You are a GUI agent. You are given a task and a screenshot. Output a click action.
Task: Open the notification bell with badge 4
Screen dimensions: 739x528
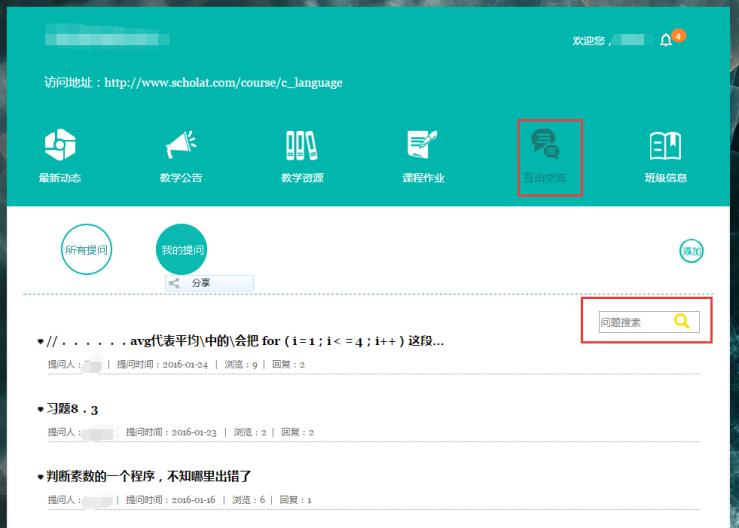(667, 40)
